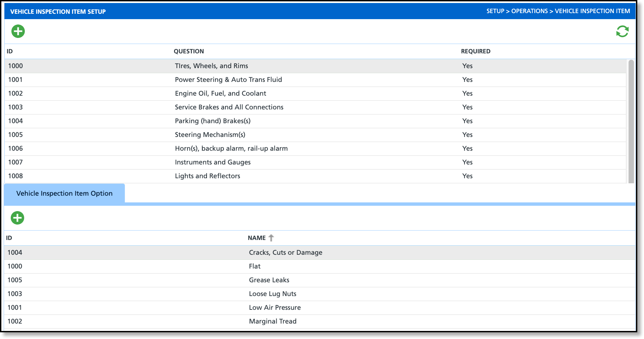
Task: Click the green refresh icon
Action: 622,32
